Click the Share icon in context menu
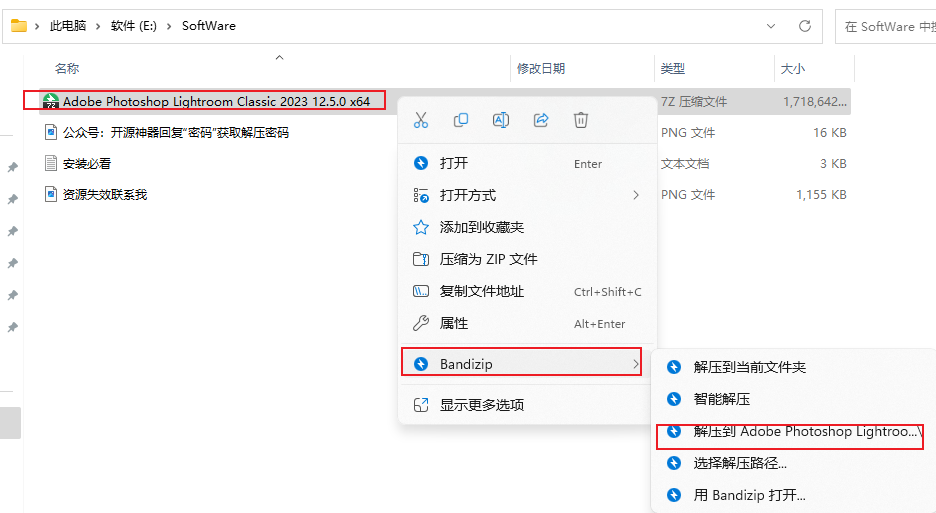The height and width of the screenshot is (513, 936). 541,120
